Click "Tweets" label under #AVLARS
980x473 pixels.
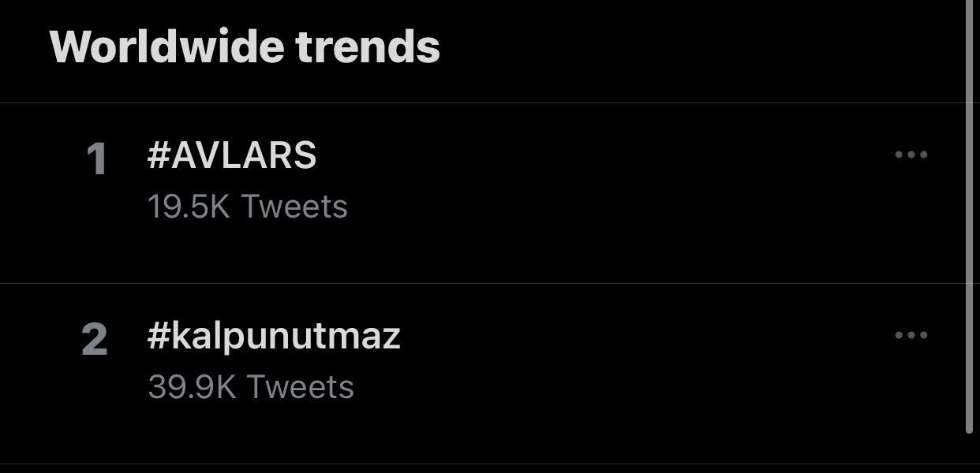point(294,207)
